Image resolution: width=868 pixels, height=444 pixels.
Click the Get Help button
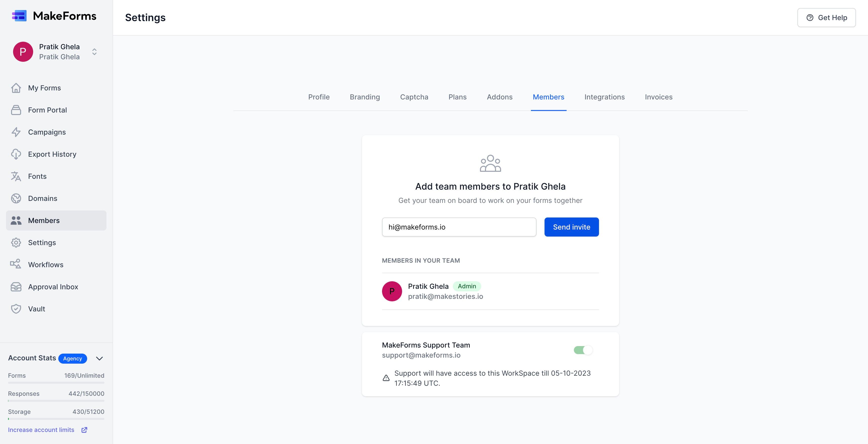point(826,18)
